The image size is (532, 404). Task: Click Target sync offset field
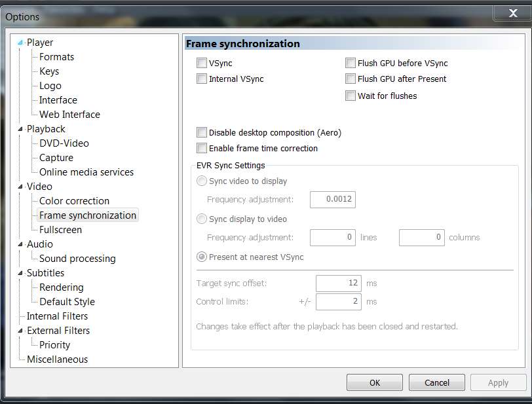pos(339,284)
